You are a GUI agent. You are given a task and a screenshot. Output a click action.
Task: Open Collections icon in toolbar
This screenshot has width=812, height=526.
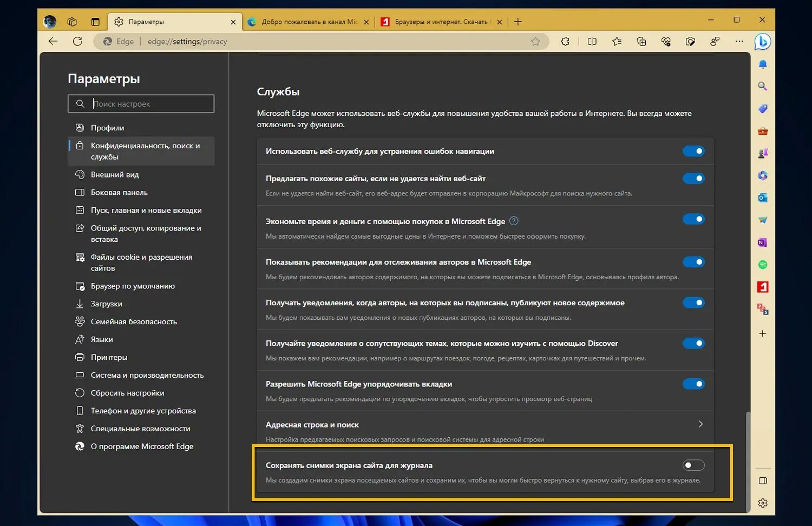click(x=641, y=41)
